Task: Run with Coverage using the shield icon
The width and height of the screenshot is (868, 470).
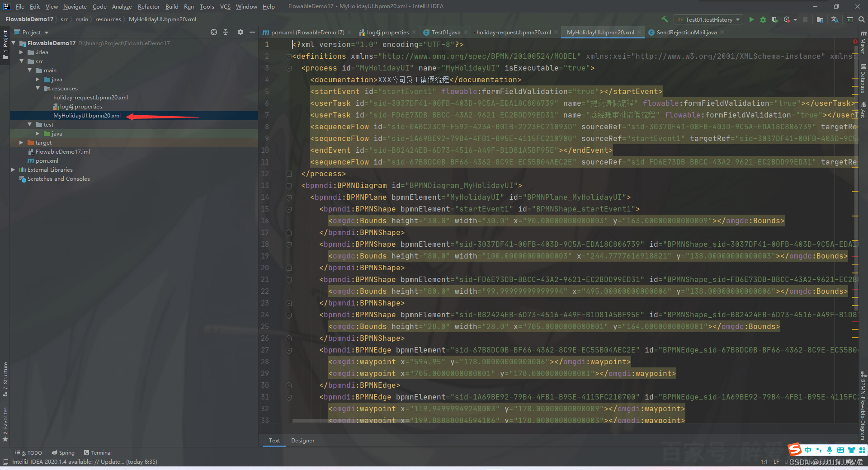Action: (x=775, y=19)
